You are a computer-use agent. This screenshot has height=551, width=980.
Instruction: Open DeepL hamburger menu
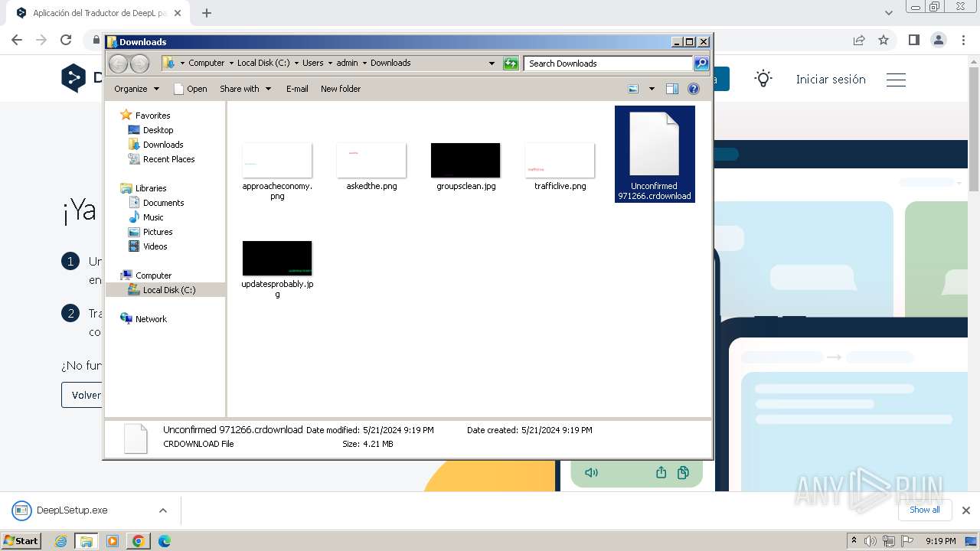[x=896, y=80]
